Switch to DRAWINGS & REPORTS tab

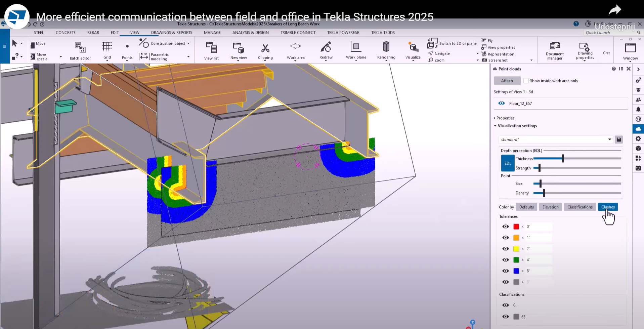coord(172,33)
